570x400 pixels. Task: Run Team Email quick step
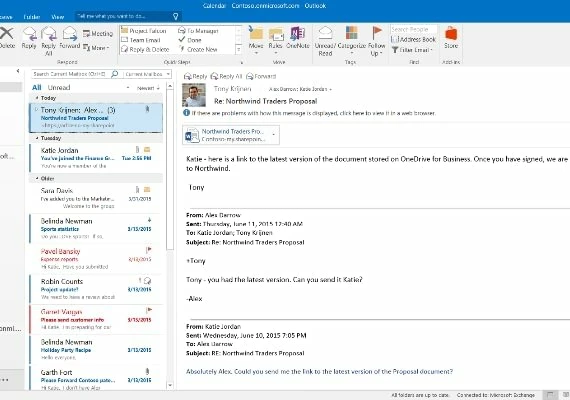point(141,40)
